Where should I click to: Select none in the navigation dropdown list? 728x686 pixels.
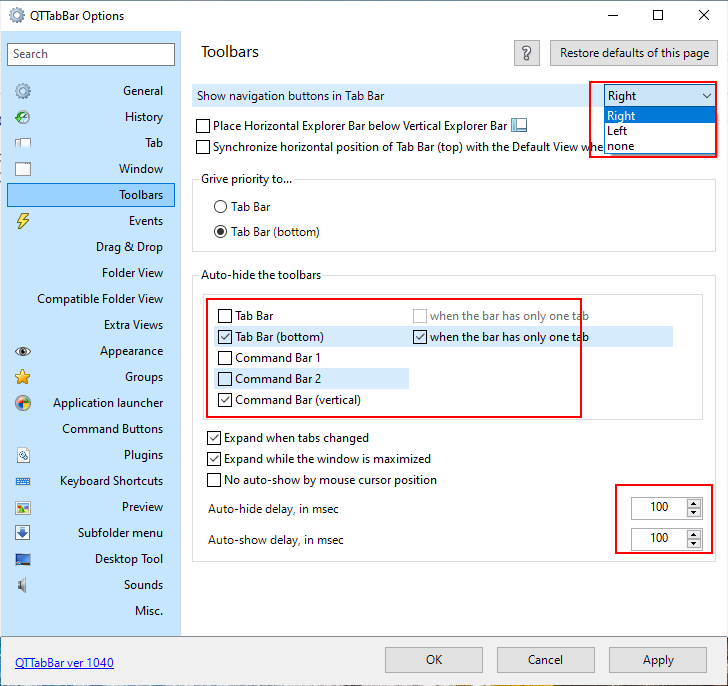tap(620, 146)
